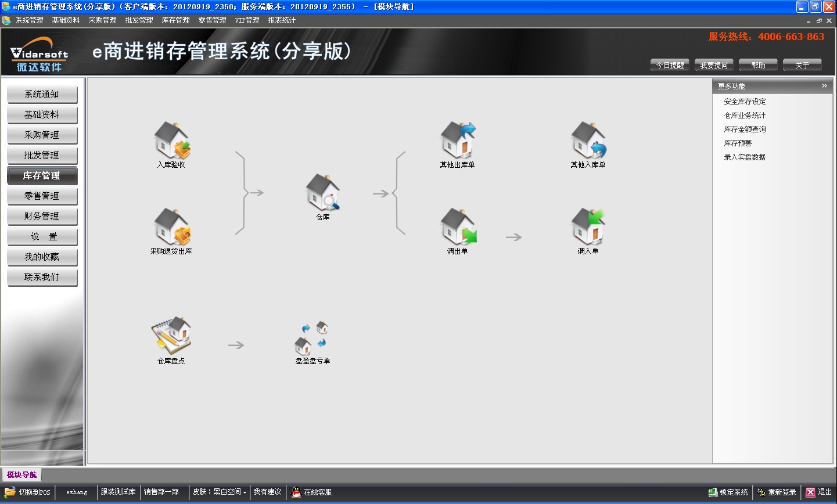Select 财务管理 in the sidebar

(42, 217)
